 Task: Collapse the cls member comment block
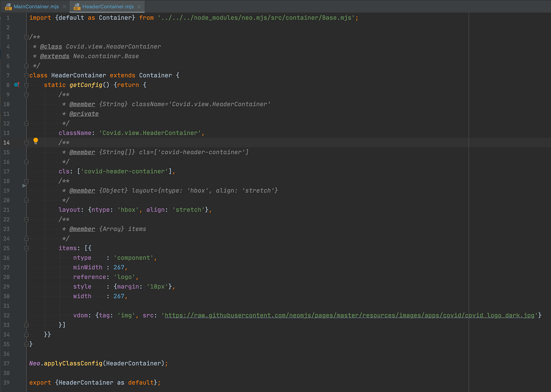coord(26,142)
